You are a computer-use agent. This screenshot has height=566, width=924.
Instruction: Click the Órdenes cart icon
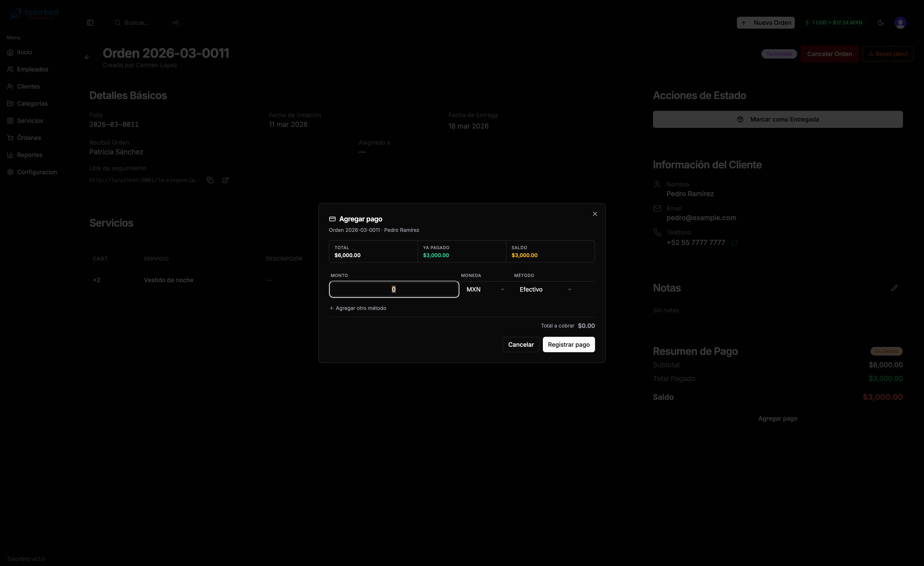click(10, 138)
